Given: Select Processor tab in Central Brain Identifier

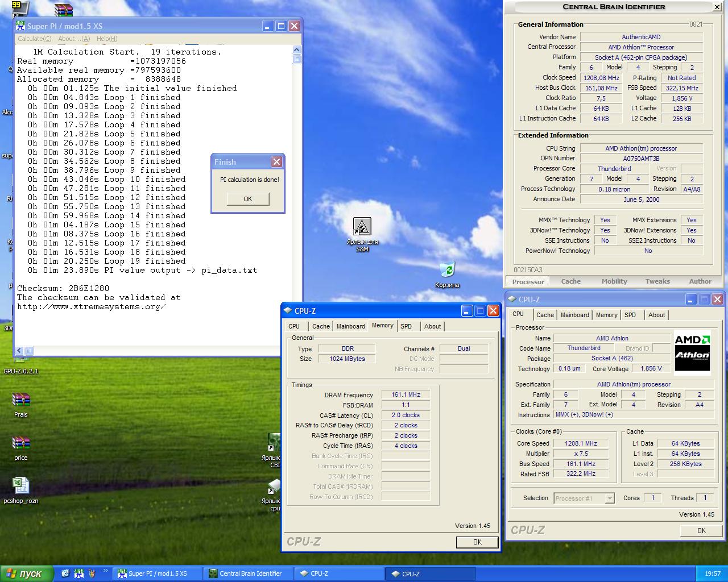Looking at the screenshot, I should pos(528,282).
